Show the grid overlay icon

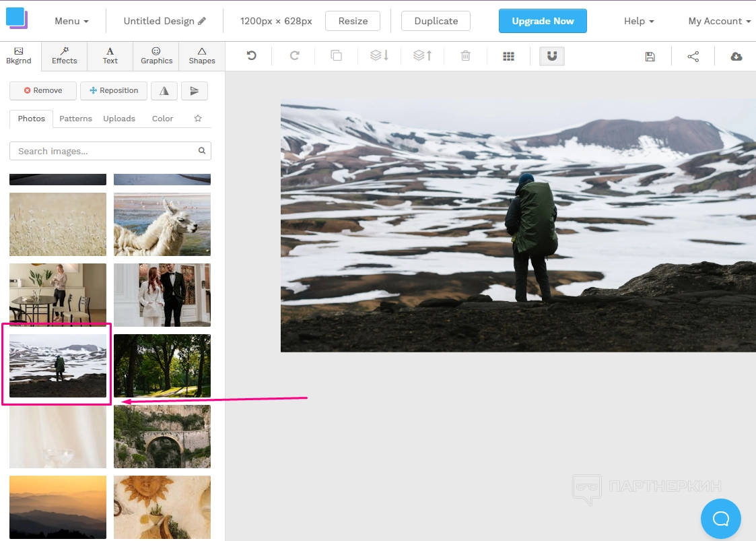pyautogui.click(x=509, y=57)
